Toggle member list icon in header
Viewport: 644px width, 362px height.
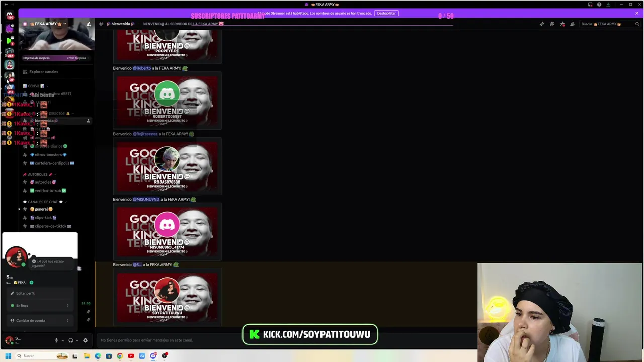click(572, 24)
